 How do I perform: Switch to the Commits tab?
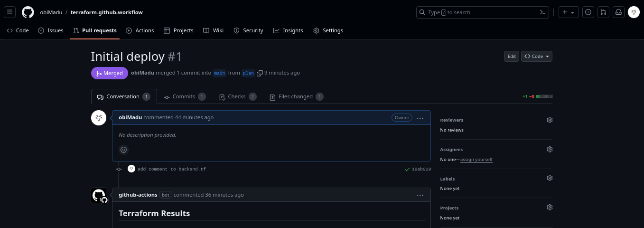(x=185, y=96)
